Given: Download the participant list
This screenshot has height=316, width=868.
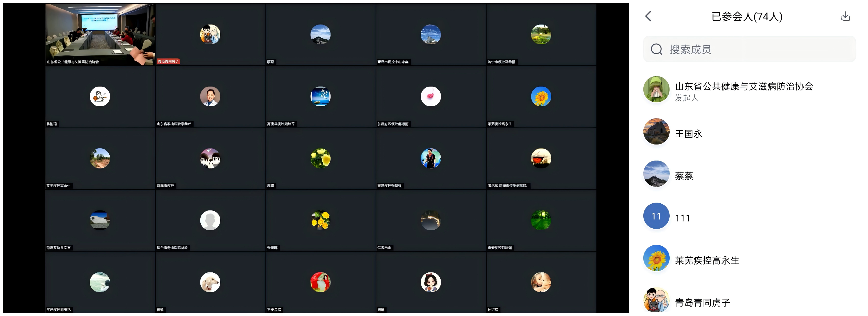Looking at the screenshot, I should click(x=845, y=16).
